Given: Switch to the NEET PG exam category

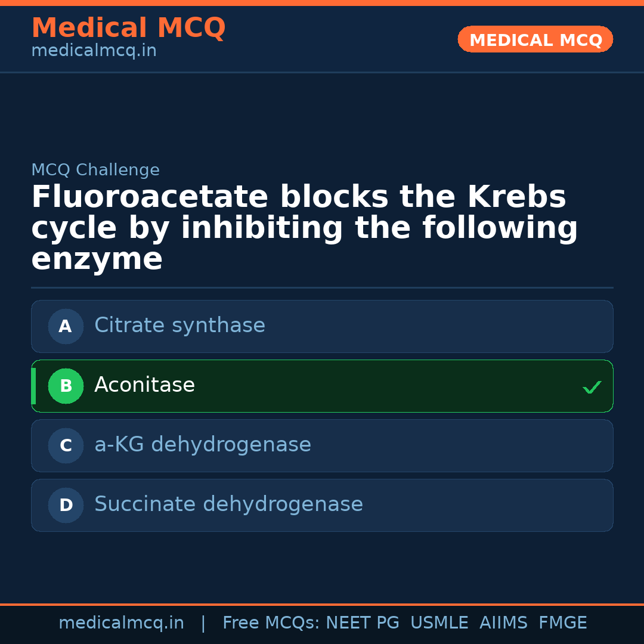Looking at the screenshot, I should point(362,623).
